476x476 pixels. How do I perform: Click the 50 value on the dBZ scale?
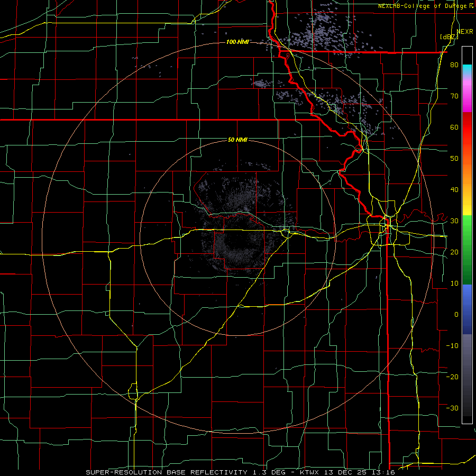(454, 159)
